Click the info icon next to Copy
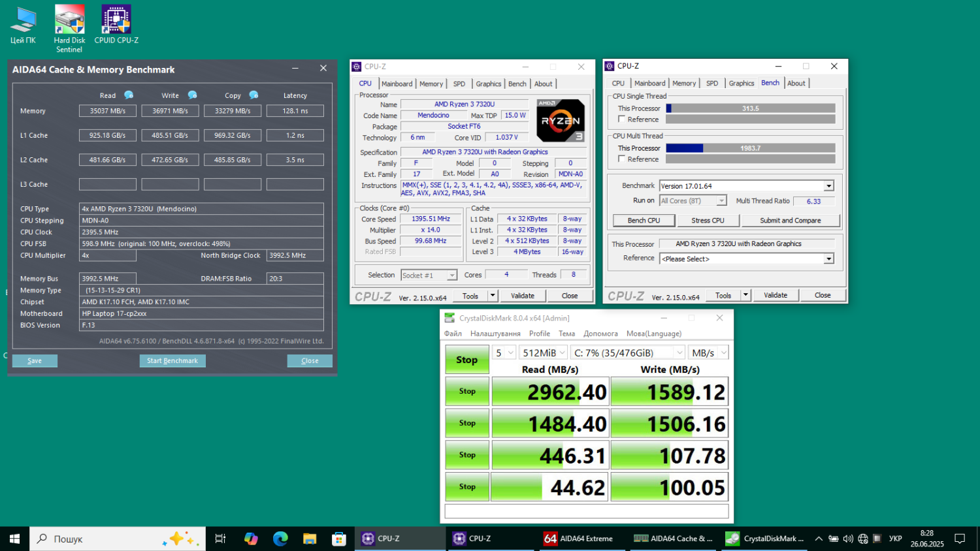 pyautogui.click(x=253, y=95)
